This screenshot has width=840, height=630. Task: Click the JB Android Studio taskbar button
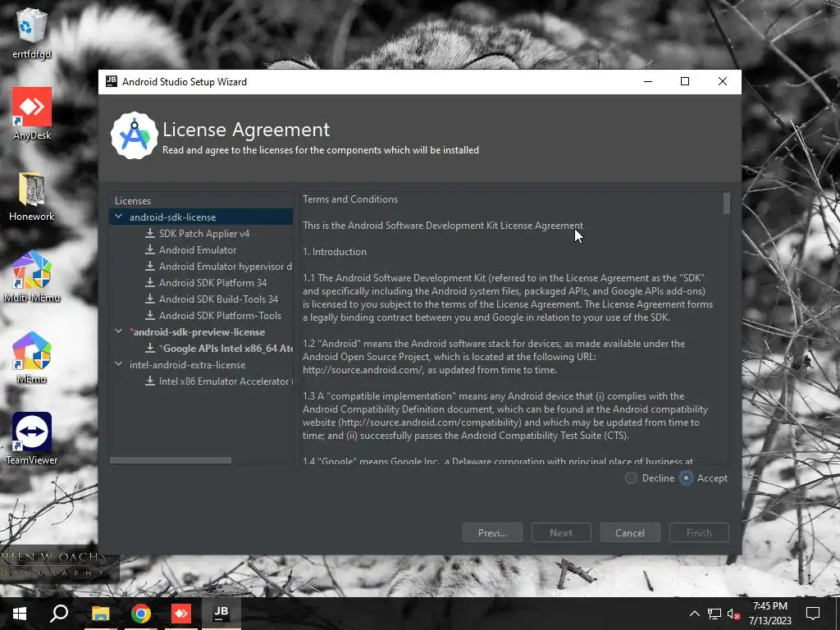pos(221,614)
